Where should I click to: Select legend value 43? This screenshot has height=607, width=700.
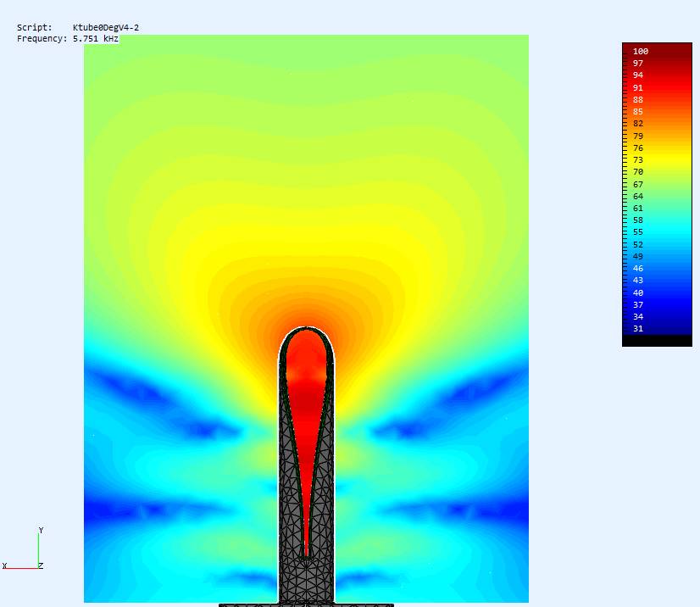pos(638,281)
